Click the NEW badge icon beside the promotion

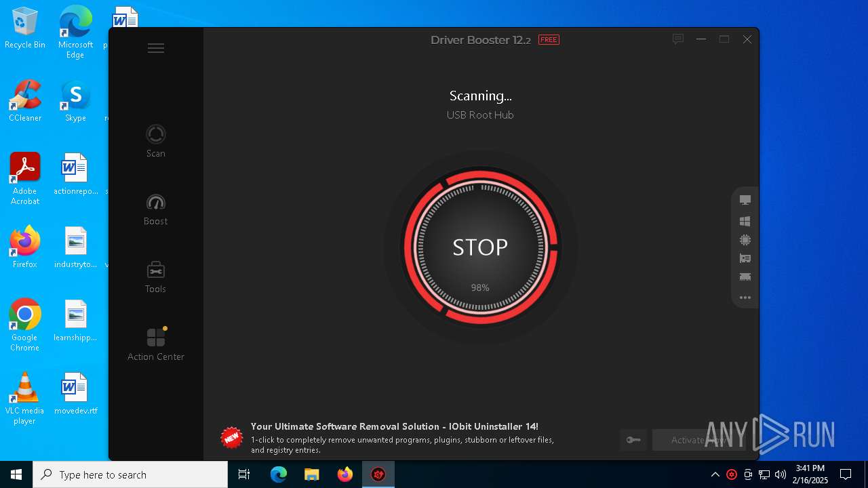(232, 438)
